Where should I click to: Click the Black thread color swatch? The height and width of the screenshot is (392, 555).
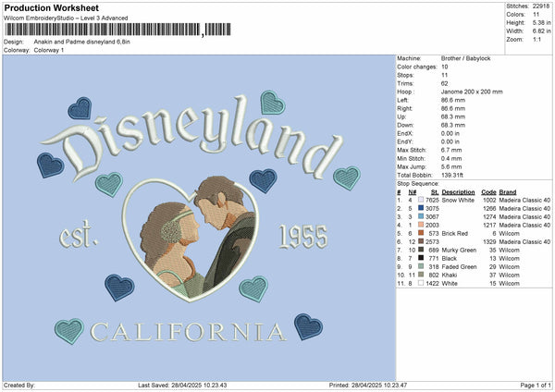pyautogui.click(x=421, y=258)
